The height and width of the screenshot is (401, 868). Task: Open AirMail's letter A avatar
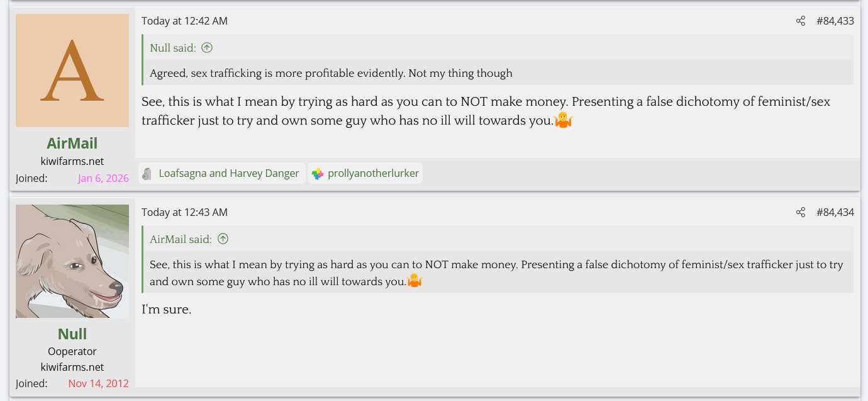72,71
